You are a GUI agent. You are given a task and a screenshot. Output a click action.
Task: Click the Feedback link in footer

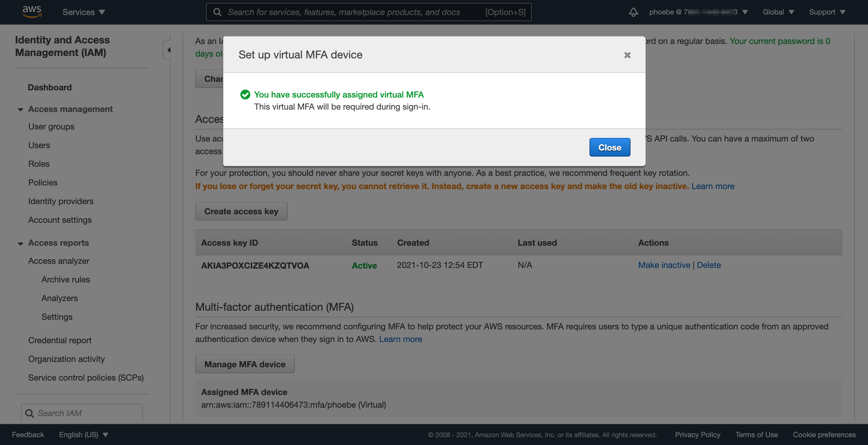point(28,434)
